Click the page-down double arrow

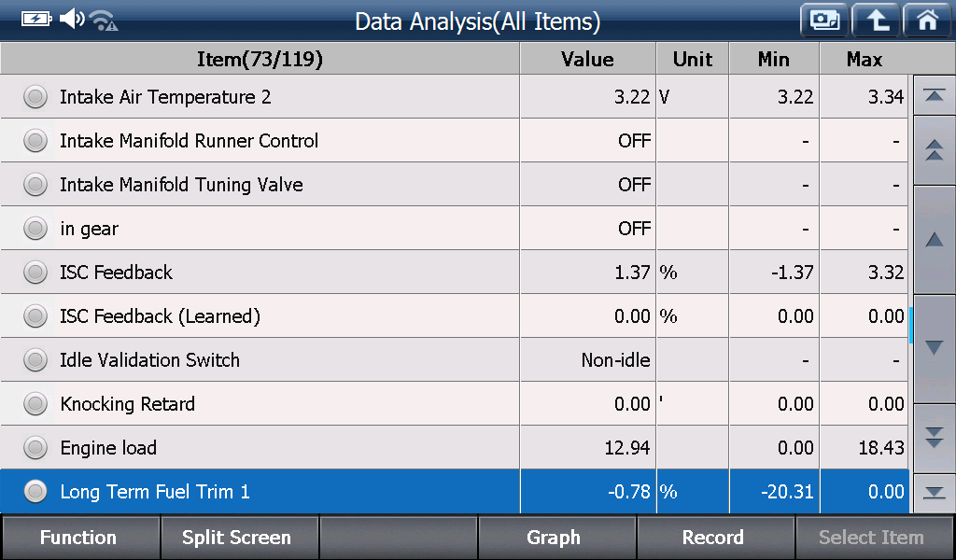(x=934, y=438)
